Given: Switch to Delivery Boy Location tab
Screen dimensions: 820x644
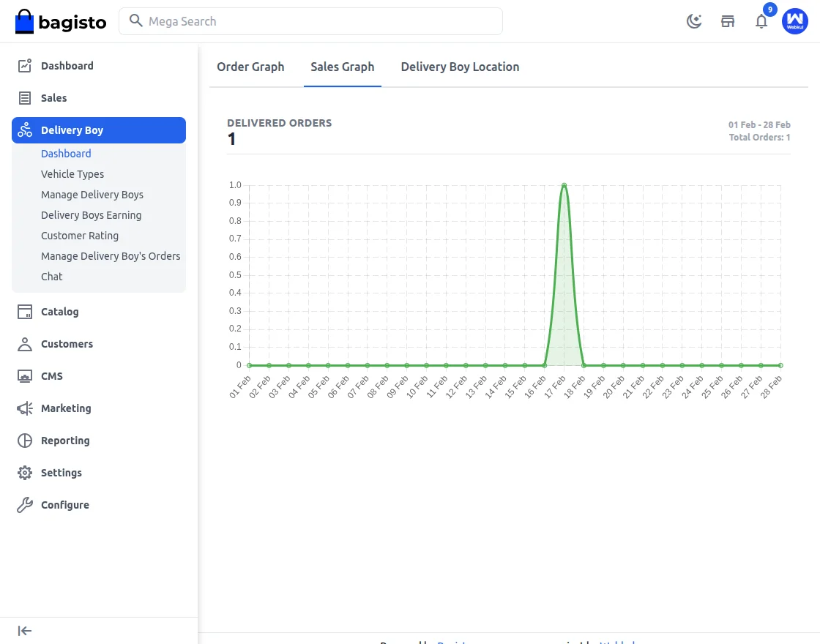Looking at the screenshot, I should 460,67.
